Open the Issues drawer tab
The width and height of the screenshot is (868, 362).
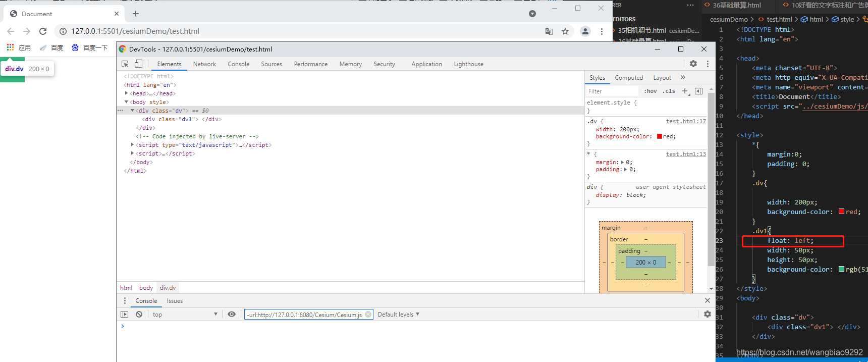(x=175, y=301)
